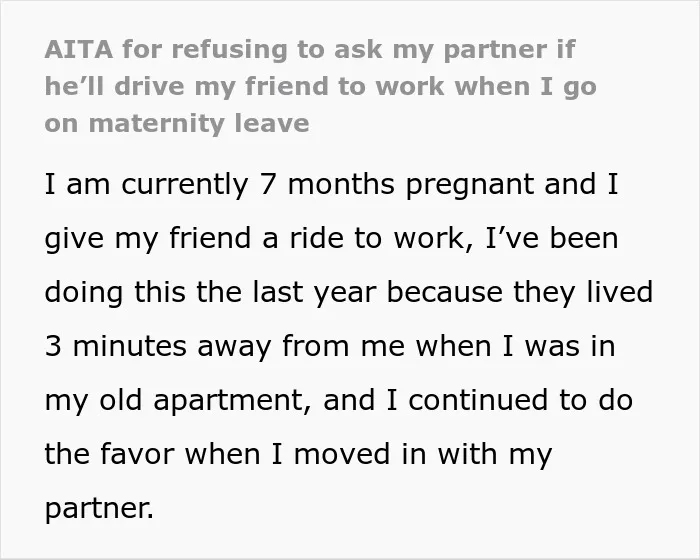700x559 pixels.
Task: Click the word 'months' in the first line
Action: (x=341, y=184)
